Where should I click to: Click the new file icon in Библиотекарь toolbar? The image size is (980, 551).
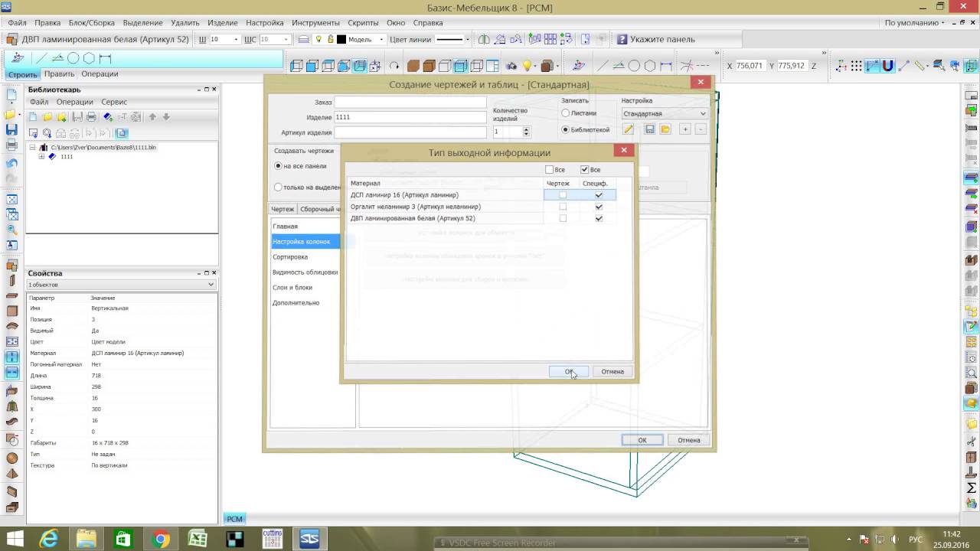click(33, 117)
